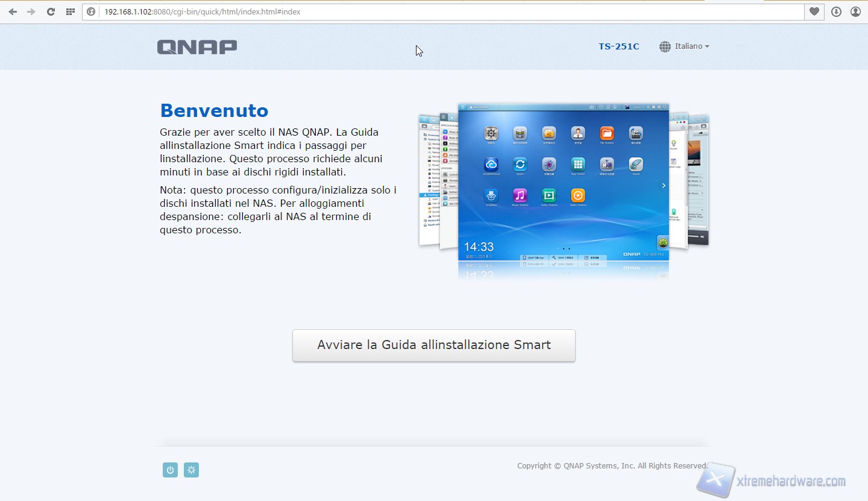Screen dimensions: 868x501
Task: Click the central desktop preview screenshot
Action: pos(563,181)
